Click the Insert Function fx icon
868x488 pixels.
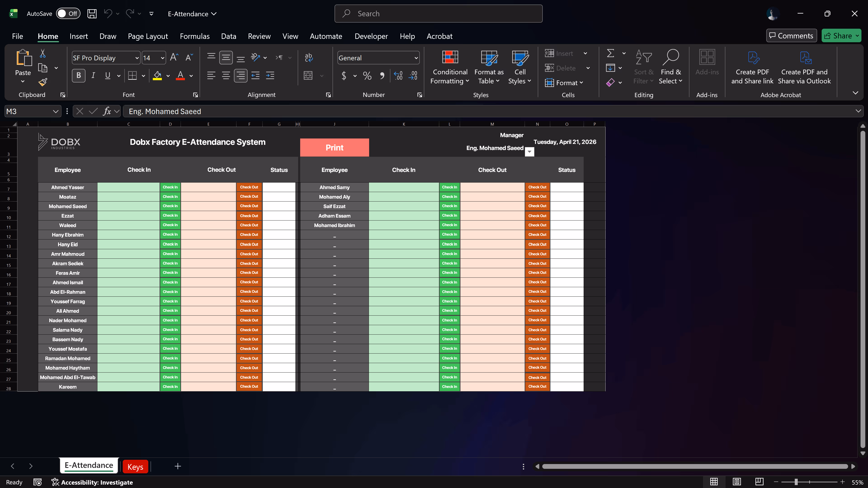coord(107,111)
